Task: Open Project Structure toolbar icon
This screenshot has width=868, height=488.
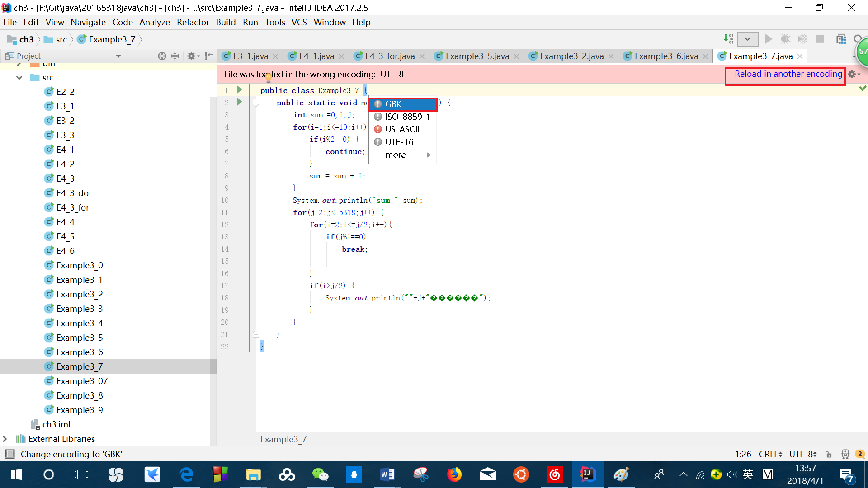Action: click(841, 39)
